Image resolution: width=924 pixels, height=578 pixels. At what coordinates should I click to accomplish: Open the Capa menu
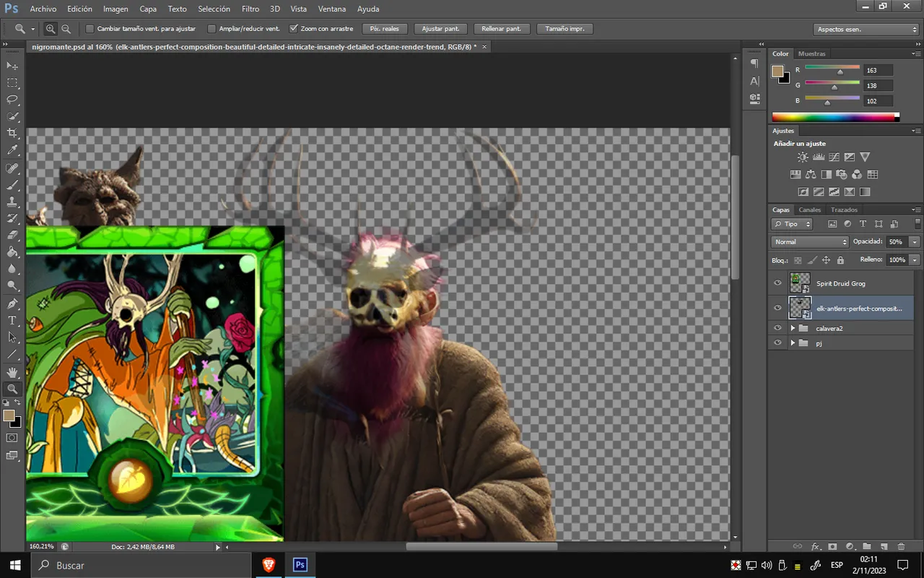tap(148, 9)
